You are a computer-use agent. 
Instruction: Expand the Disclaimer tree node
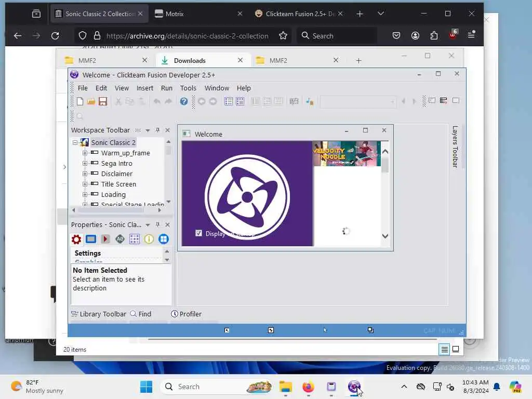coord(85,174)
